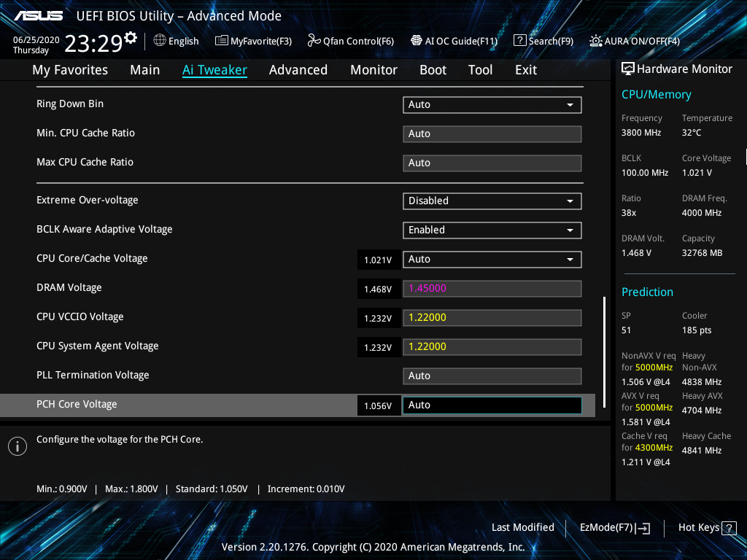Toggle AURA ON/OFF(F4)
This screenshot has width=747, height=560.
click(x=635, y=41)
